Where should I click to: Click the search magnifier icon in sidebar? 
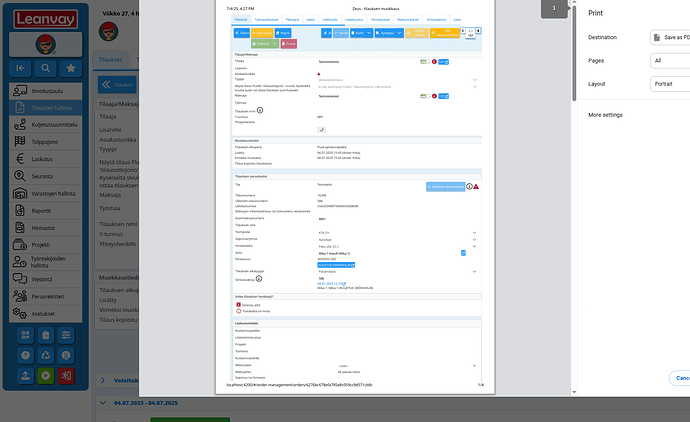coord(46,69)
